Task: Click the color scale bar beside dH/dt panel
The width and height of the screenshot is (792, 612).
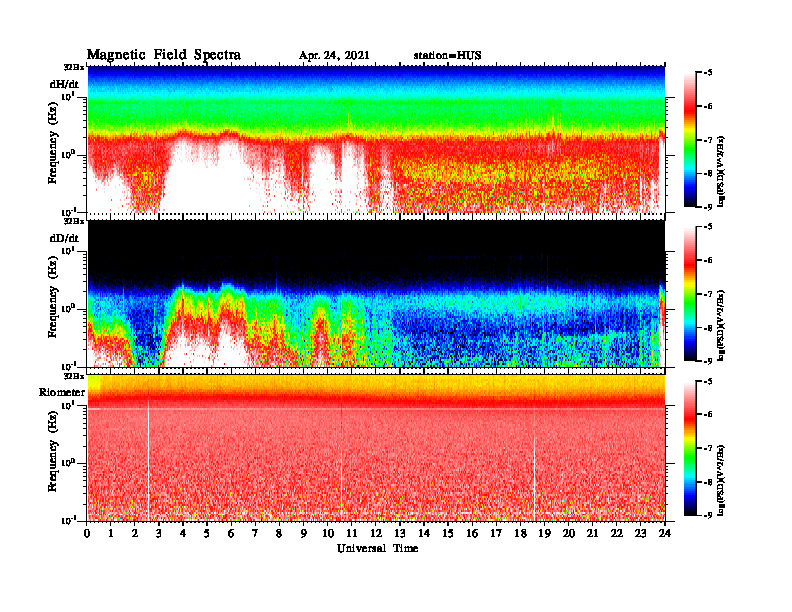Action: pyautogui.click(x=690, y=139)
